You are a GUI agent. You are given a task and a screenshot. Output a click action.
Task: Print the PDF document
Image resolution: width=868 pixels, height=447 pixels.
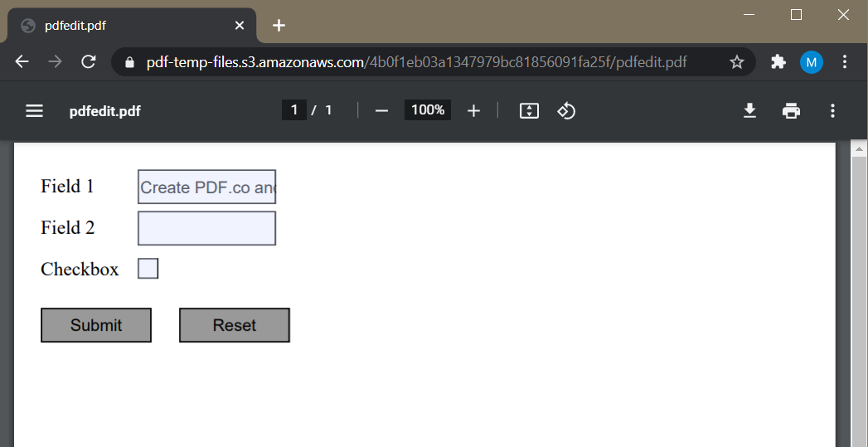[791, 111]
